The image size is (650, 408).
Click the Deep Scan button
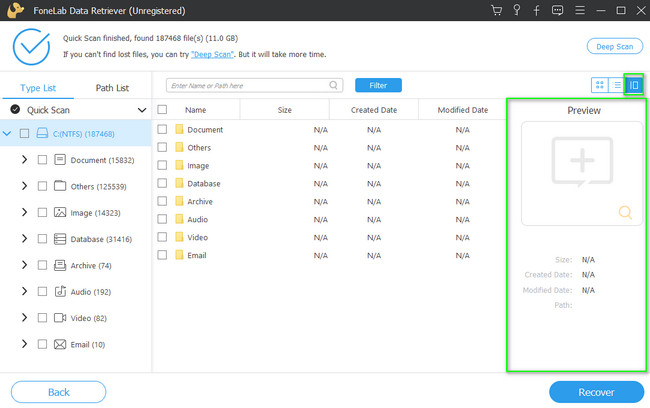[x=614, y=46]
